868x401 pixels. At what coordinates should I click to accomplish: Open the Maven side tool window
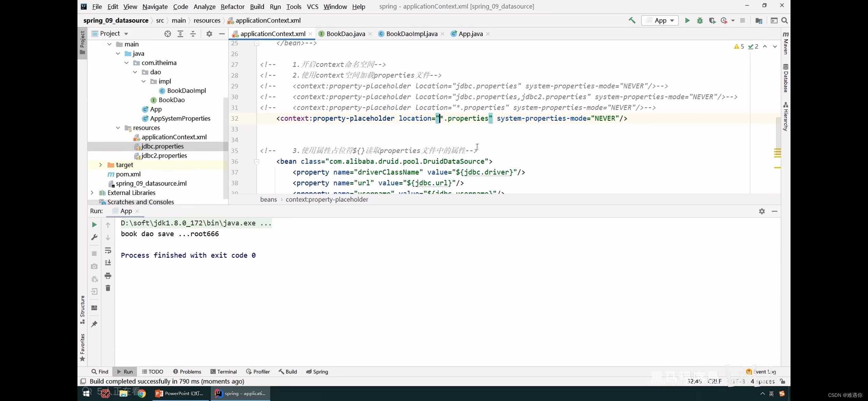coord(786,43)
